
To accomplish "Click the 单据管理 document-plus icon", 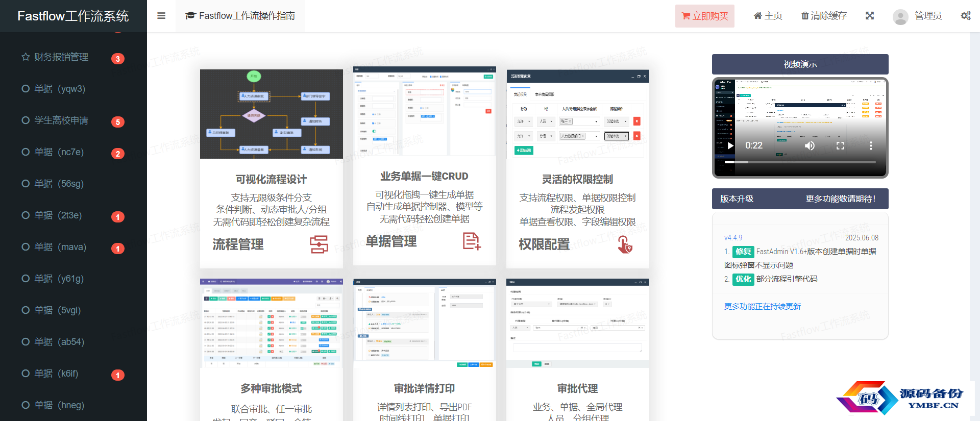I will [472, 241].
